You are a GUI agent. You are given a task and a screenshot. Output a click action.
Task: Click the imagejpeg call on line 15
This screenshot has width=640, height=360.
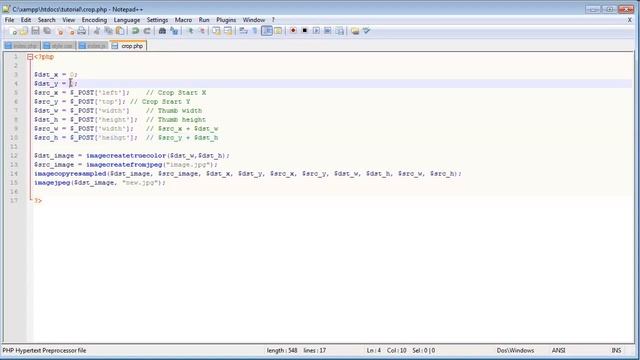52,183
